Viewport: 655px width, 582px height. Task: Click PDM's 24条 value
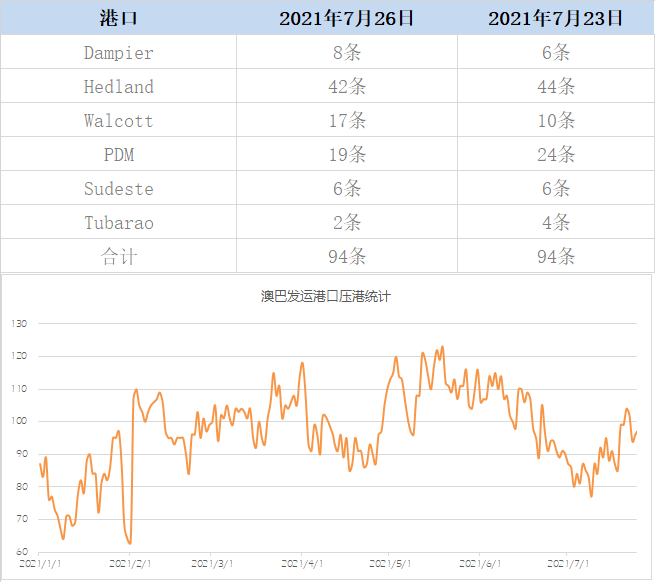[556, 155]
